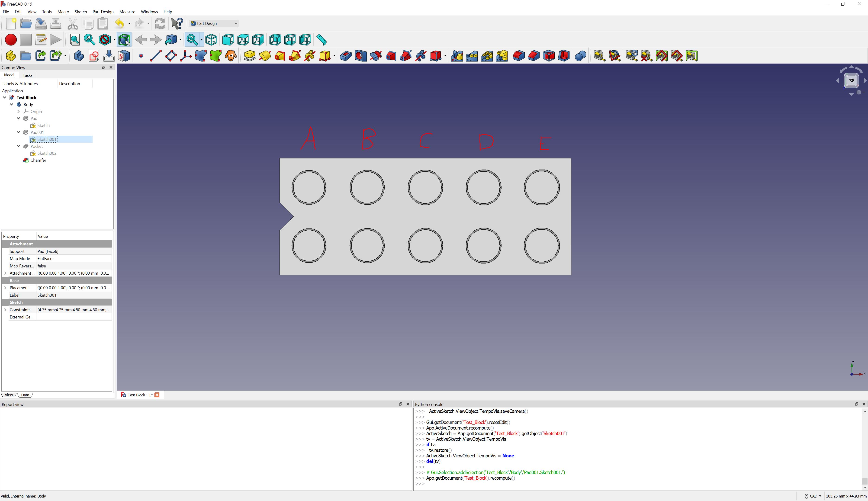Screen dimensions: 868x501
Task: Click the Create sketch icon
Action: (x=94, y=56)
